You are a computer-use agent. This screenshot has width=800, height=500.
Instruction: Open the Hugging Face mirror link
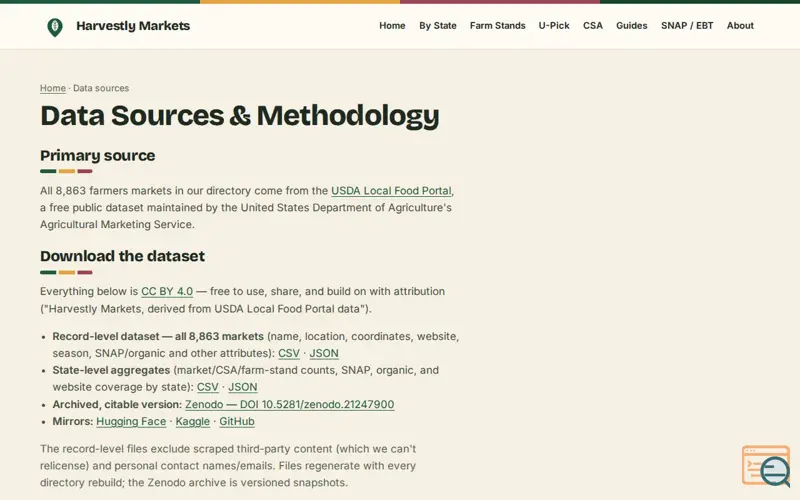click(x=131, y=421)
